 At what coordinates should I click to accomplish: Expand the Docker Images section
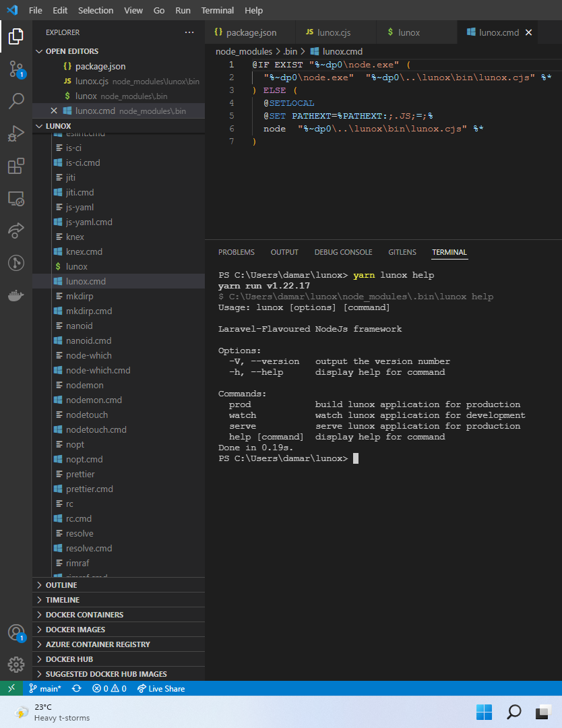tap(119, 630)
